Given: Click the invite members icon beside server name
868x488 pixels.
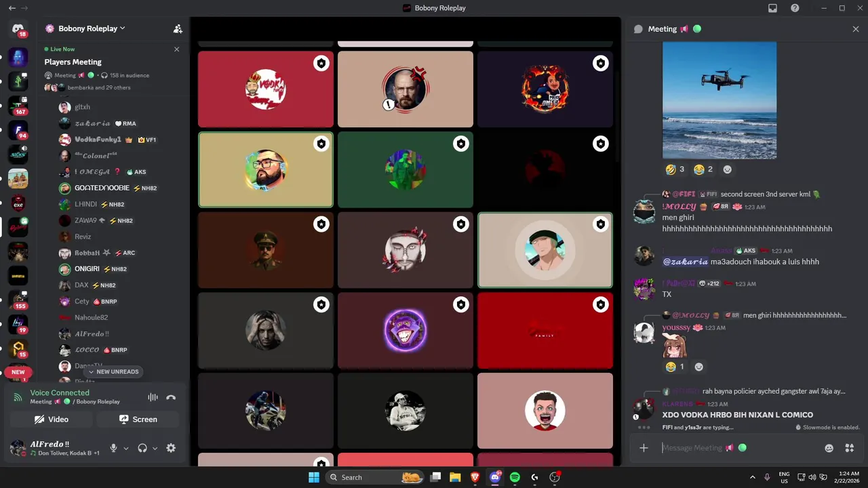Looking at the screenshot, I should (x=178, y=28).
